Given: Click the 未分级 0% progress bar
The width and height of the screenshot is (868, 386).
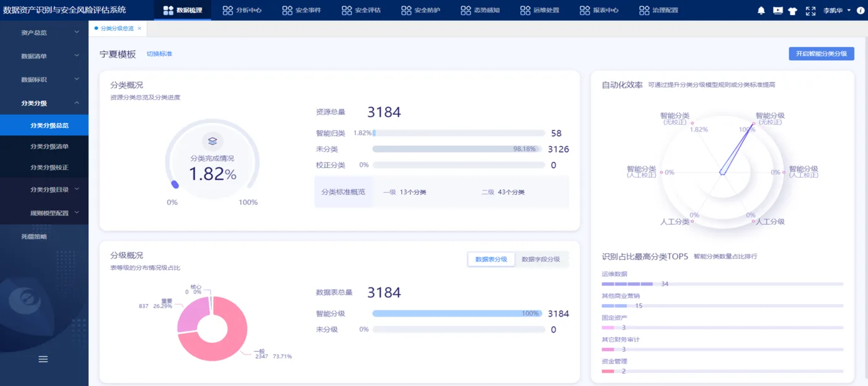Looking at the screenshot, I should pyautogui.click(x=458, y=330).
